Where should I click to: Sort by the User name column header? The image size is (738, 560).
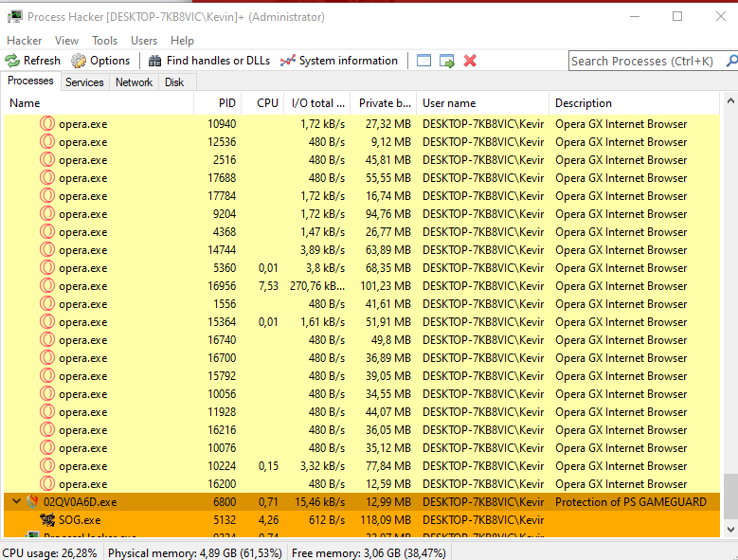coord(483,103)
